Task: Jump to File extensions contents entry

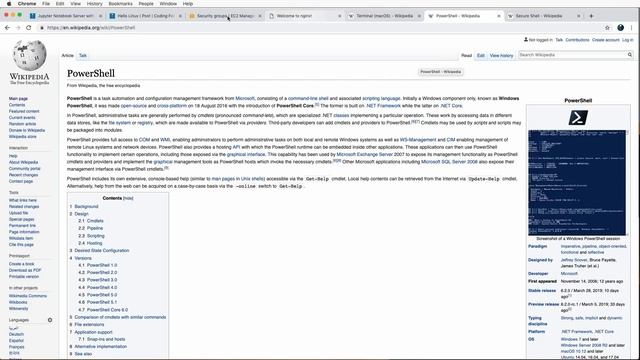Action: coord(89,324)
